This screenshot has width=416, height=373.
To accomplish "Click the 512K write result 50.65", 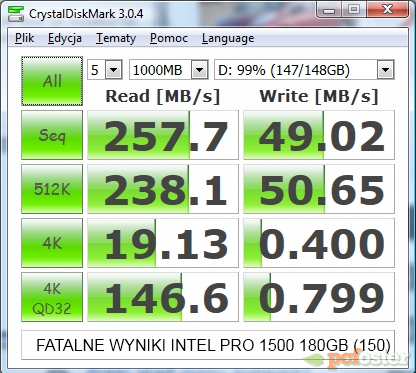I will click(x=319, y=189).
